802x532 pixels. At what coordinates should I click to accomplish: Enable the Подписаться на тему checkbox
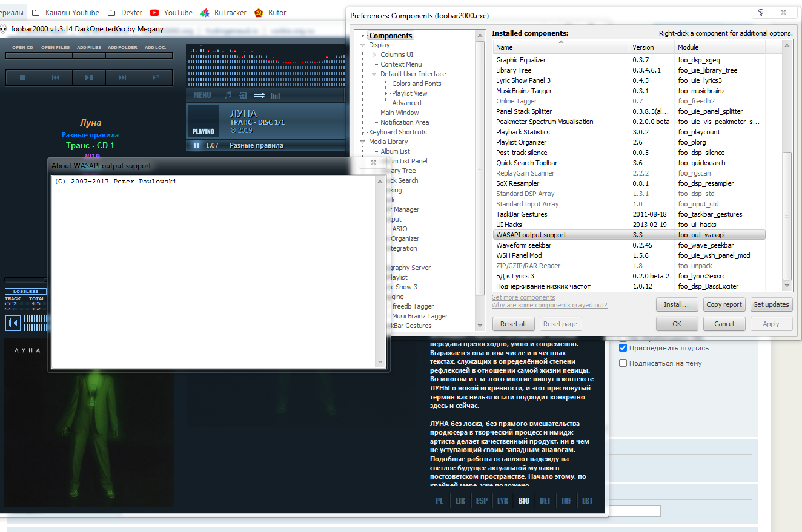[623, 363]
